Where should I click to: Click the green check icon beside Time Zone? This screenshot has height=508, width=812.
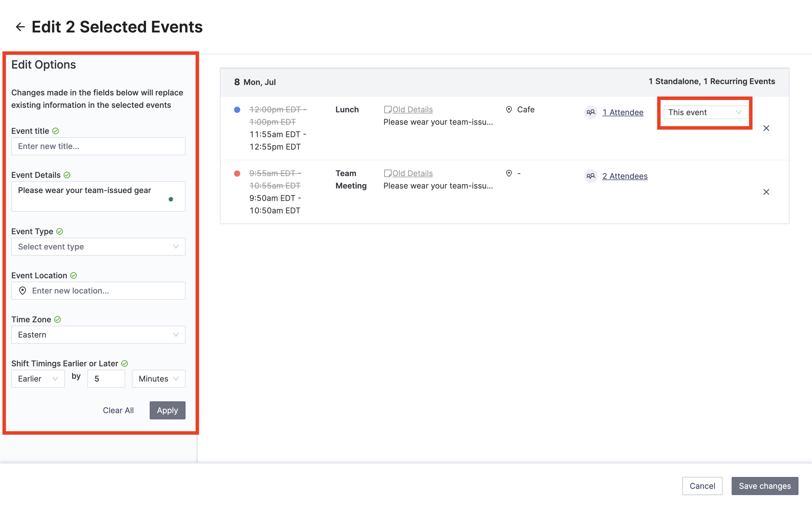pyautogui.click(x=58, y=319)
